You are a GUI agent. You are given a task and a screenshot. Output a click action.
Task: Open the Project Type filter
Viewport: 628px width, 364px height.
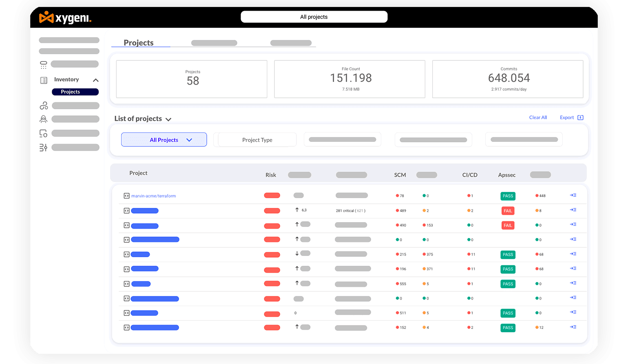point(257,140)
